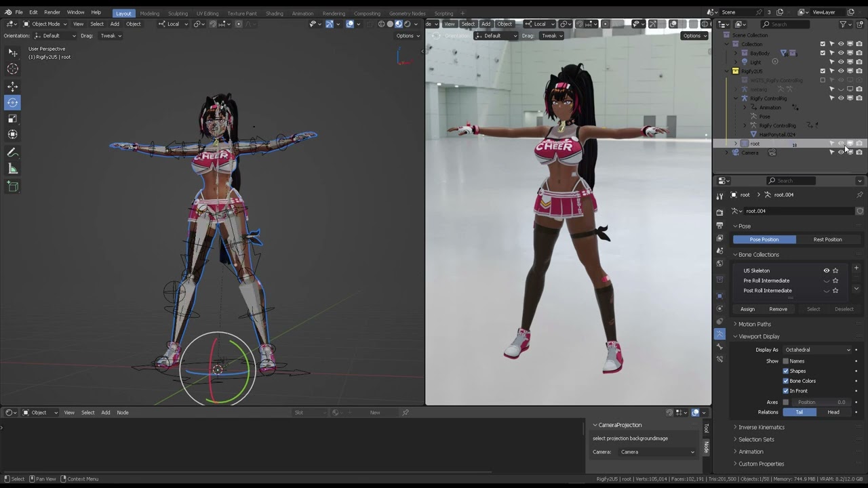868x488 pixels.
Task: Switch to the Sculpting workspace tab
Action: (x=178, y=13)
